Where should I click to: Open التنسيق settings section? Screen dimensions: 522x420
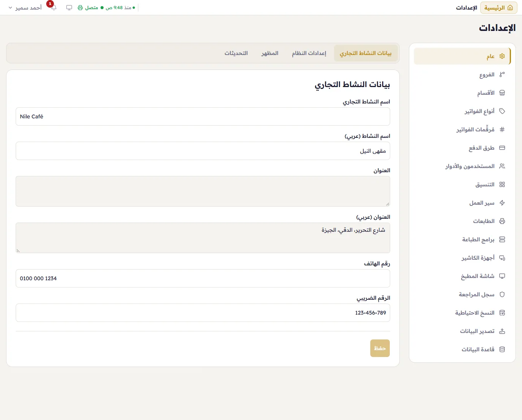coord(462,184)
